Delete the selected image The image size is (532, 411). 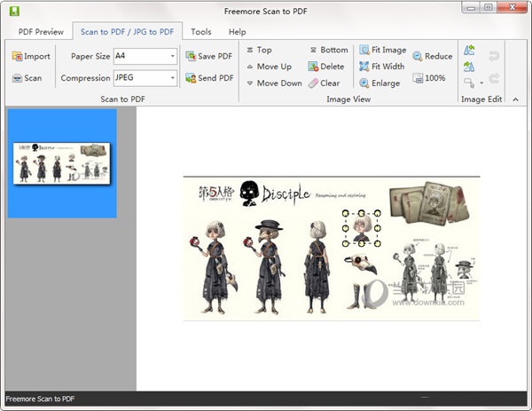[x=326, y=67]
